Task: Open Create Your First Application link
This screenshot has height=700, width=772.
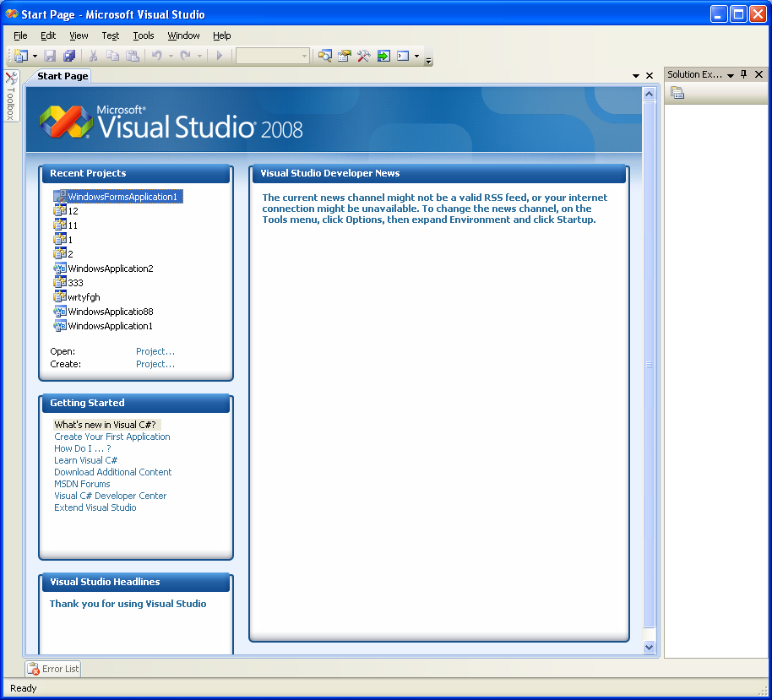Action: coord(112,437)
